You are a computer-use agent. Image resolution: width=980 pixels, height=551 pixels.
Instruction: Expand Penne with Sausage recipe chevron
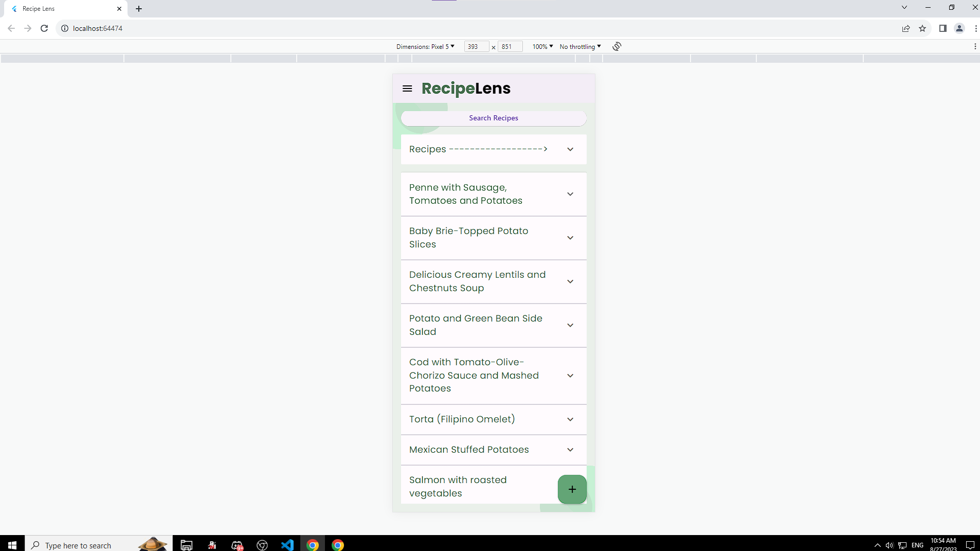point(570,194)
